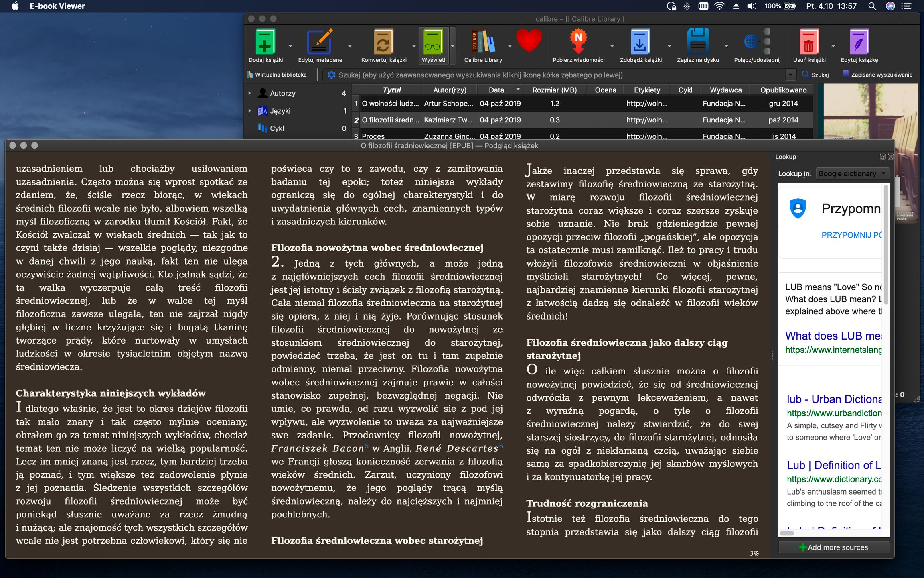
Task: Click footnote 5 link after Bacon
Action: click(x=367, y=446)
